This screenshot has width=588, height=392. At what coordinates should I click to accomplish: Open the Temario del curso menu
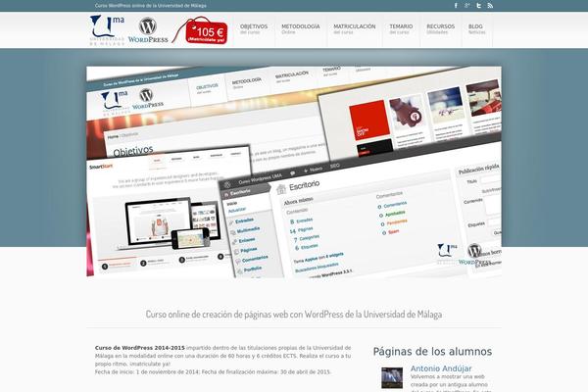coord(401,29)
